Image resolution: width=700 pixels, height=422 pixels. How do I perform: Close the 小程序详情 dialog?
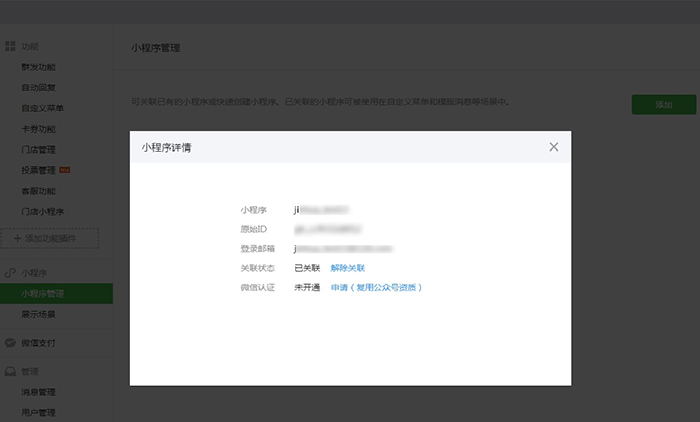(x=554, y=147)
